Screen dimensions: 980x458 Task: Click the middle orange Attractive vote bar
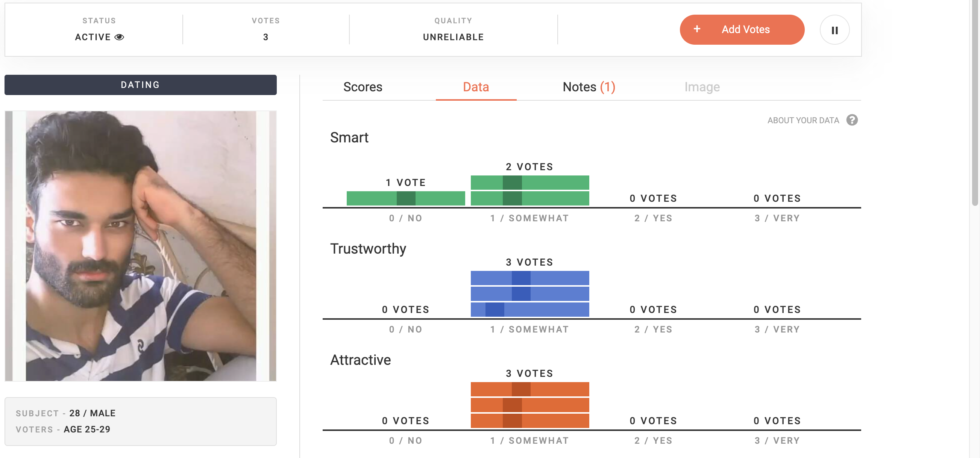(x=529, y=405)
